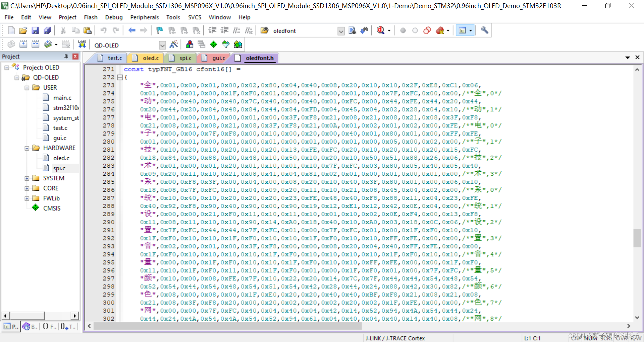Toggle a breakpoint on current line

coord(402,30)
